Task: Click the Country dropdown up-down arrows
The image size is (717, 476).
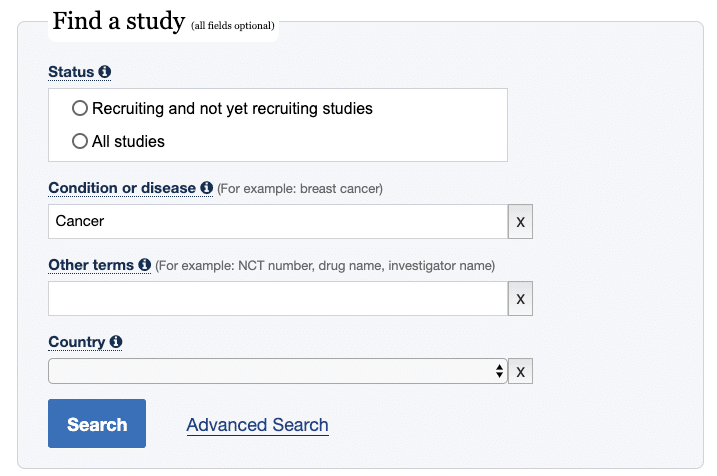Action: tap(499, 371)
